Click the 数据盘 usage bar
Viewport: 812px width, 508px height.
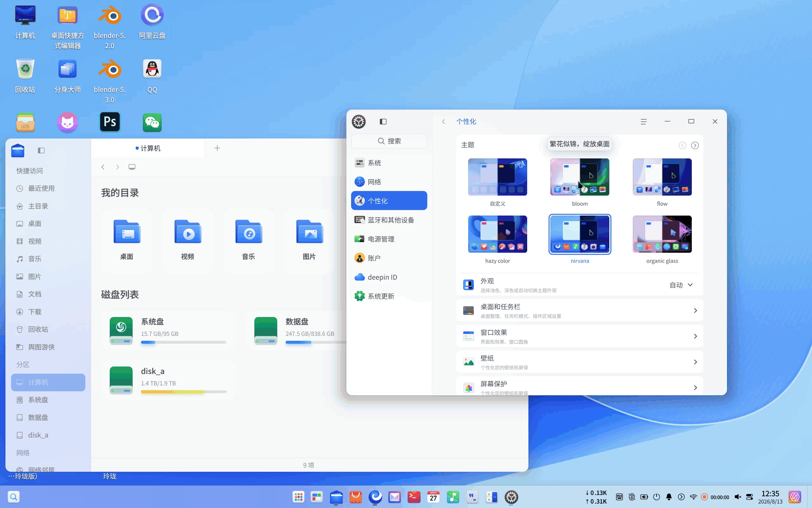coord(315,342)
